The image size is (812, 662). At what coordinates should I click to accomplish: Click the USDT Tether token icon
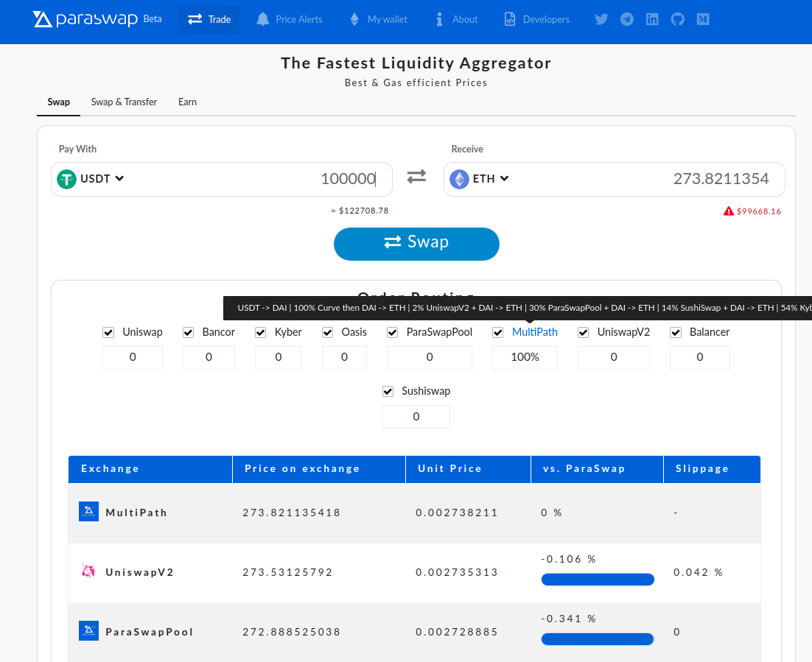pos(66,179)
